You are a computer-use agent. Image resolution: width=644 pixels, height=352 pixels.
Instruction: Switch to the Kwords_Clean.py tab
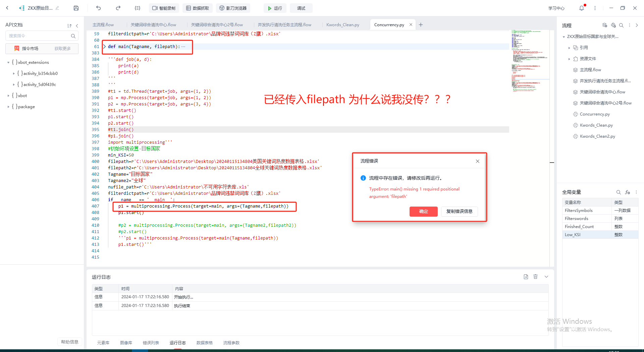tap(342, 25)
